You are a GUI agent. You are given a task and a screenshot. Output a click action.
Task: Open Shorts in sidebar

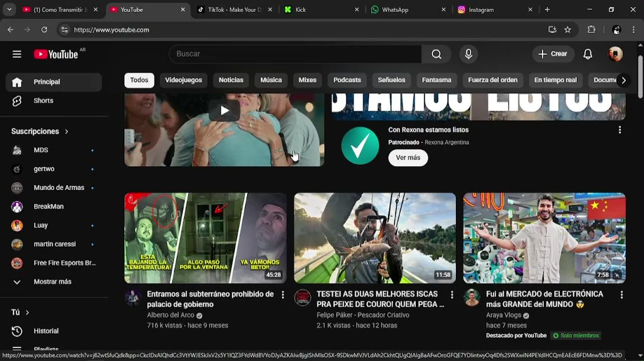54,101
